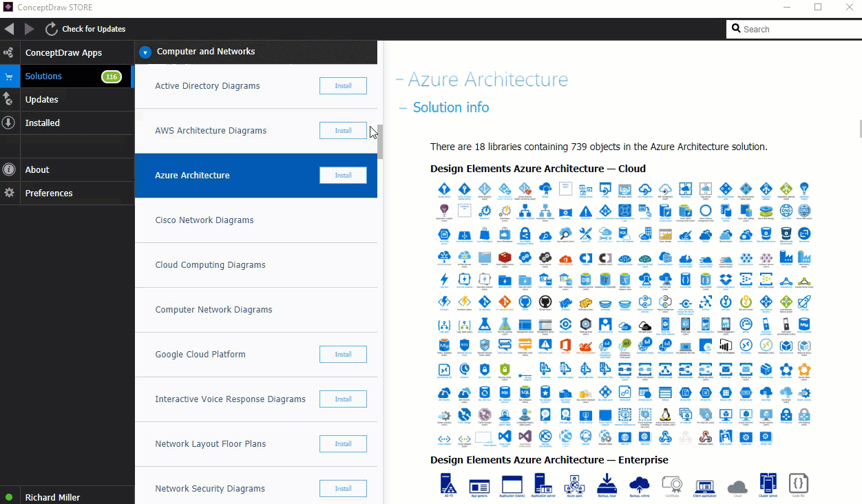
Task: Install Network Layout Floor Plans
Action: tap(343, 444)
